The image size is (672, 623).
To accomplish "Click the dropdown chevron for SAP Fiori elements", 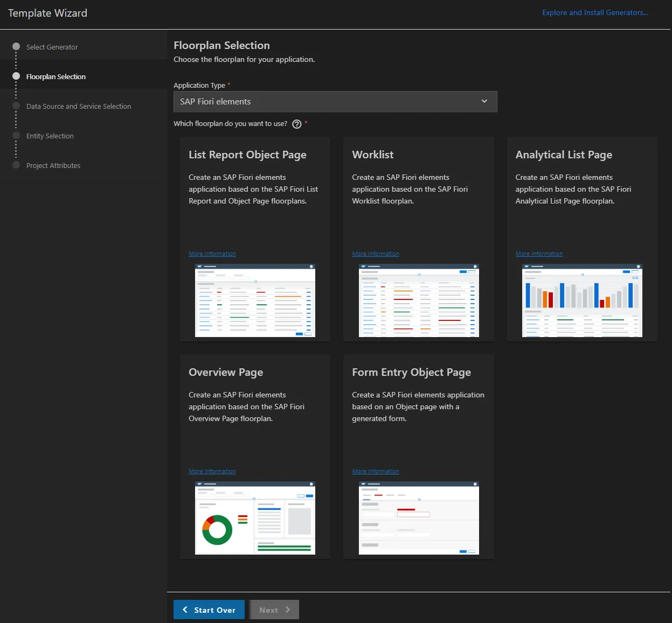I will pos(484,101).
